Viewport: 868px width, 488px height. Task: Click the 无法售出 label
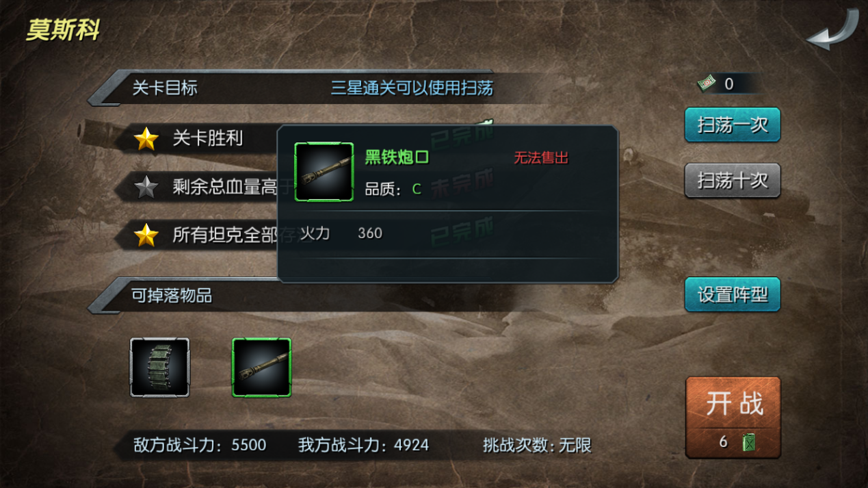[541, 157]
